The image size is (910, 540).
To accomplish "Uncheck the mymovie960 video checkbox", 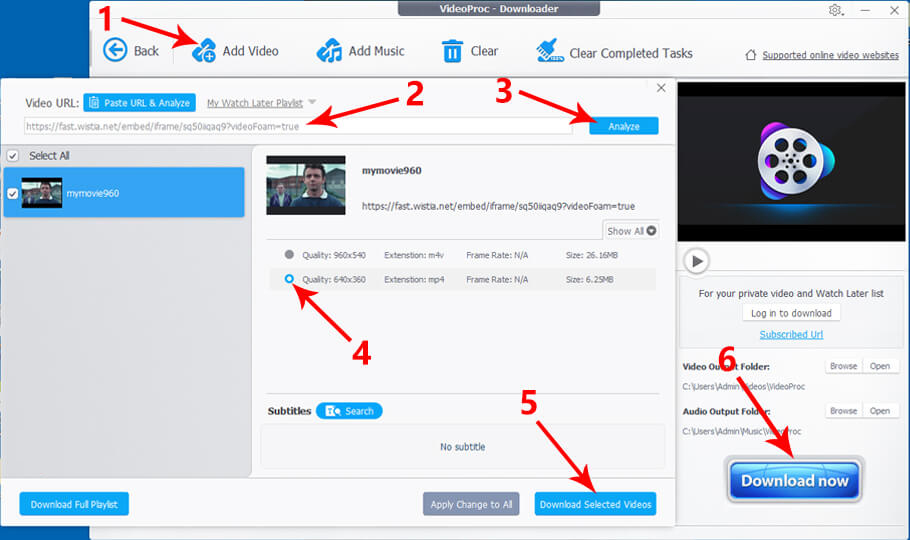I will click(12, 193).
